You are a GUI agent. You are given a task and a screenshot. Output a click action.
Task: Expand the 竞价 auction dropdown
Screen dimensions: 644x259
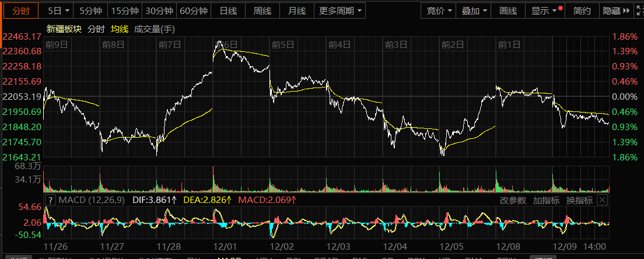439,11
